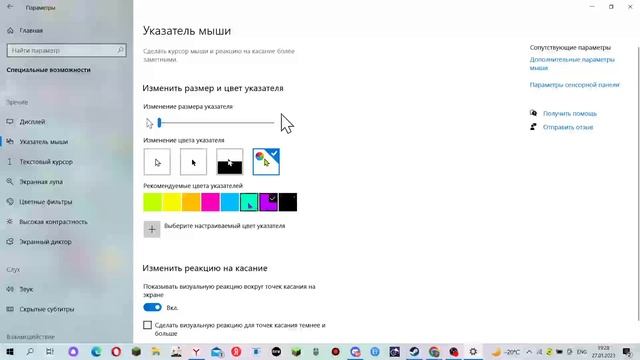Open the Главная home page
640x360 pixels.
click(x=25, y=30)
